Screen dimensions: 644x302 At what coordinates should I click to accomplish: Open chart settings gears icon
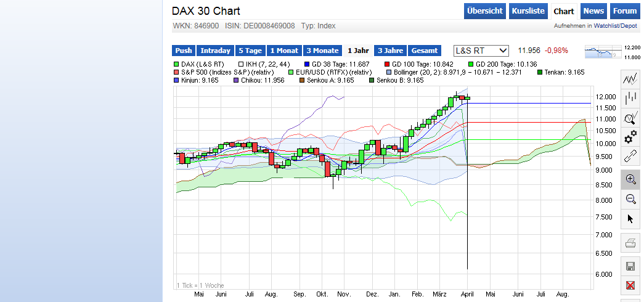(x=630, y=137)
